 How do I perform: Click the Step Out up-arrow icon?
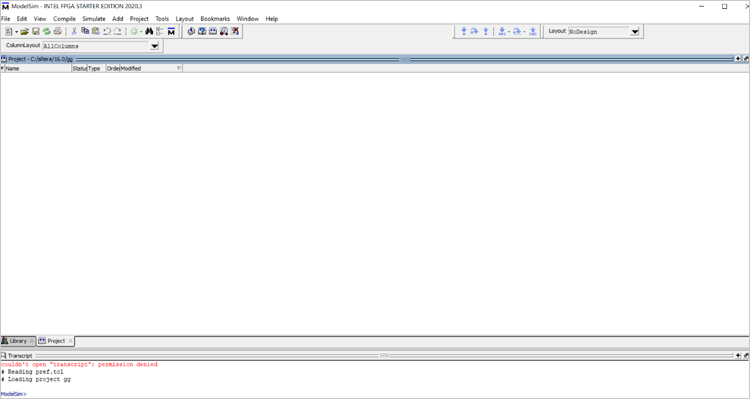click(x=485, y=31)
